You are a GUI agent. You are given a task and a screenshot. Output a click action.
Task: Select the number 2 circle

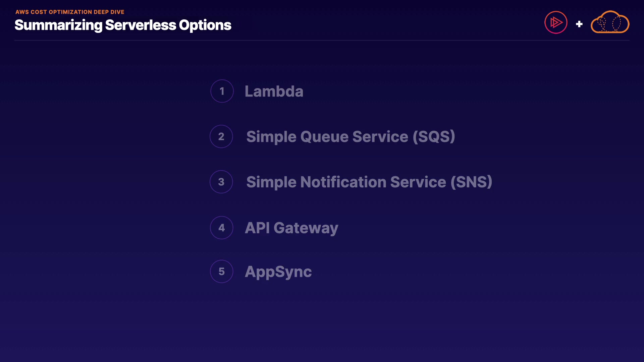pyautogui.click(x=221, y=136)
